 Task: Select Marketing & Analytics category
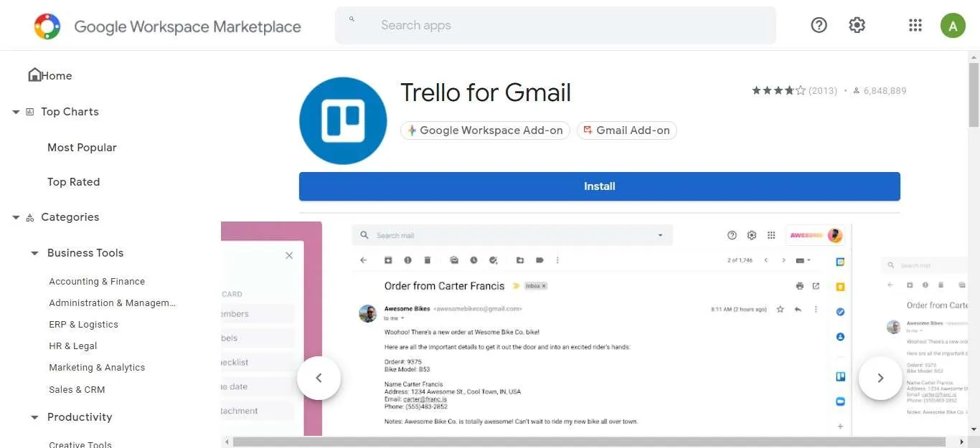(x=97, y=368)
